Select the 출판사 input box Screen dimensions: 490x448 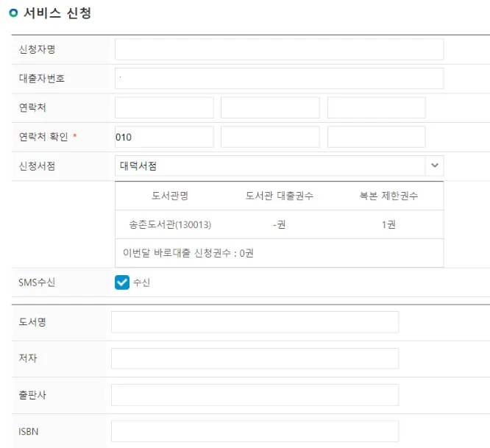tap(255, 395)
